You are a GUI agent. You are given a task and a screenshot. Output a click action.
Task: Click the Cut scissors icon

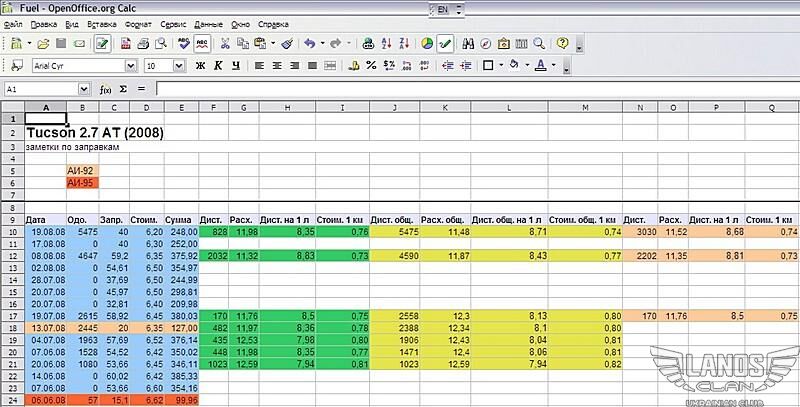pyautogui.click(x=225, y=44)
